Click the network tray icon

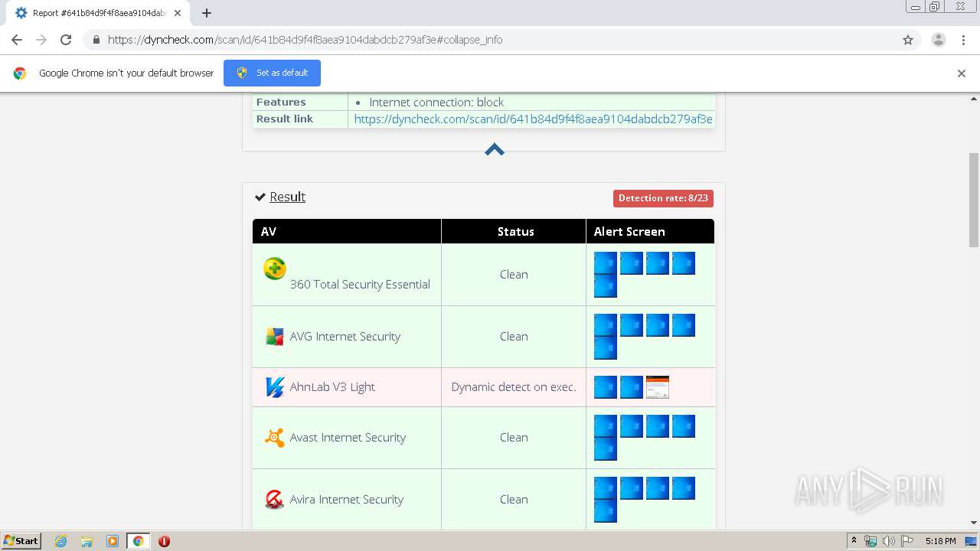(871, 541)
